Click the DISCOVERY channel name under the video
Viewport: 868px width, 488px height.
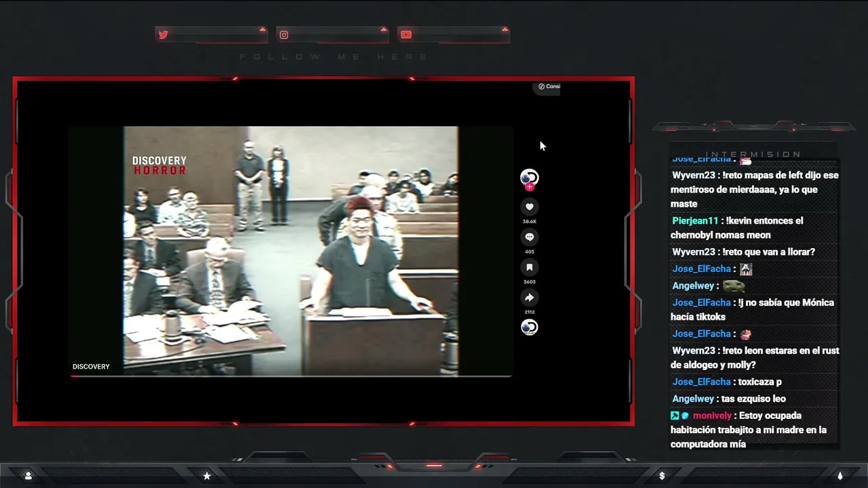[91, 367]
